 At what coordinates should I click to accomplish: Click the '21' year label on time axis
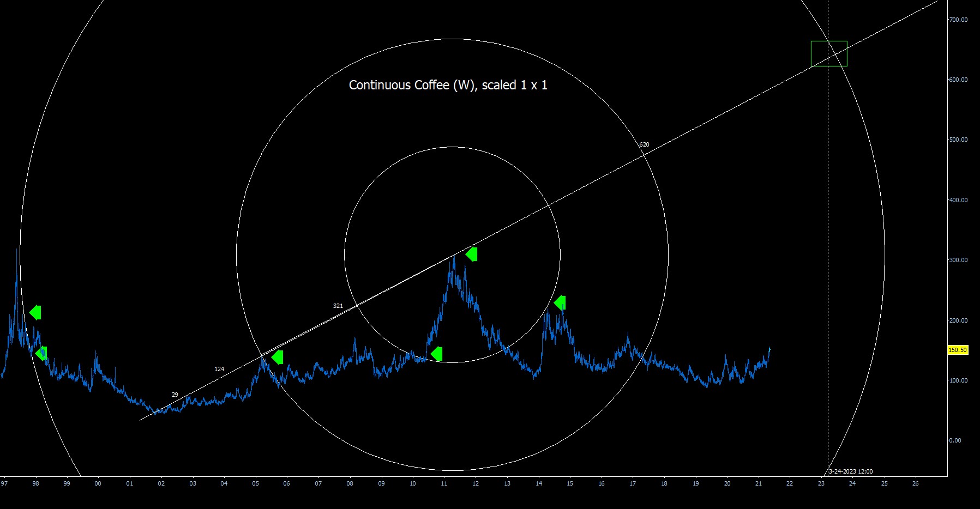click(759, 483)
